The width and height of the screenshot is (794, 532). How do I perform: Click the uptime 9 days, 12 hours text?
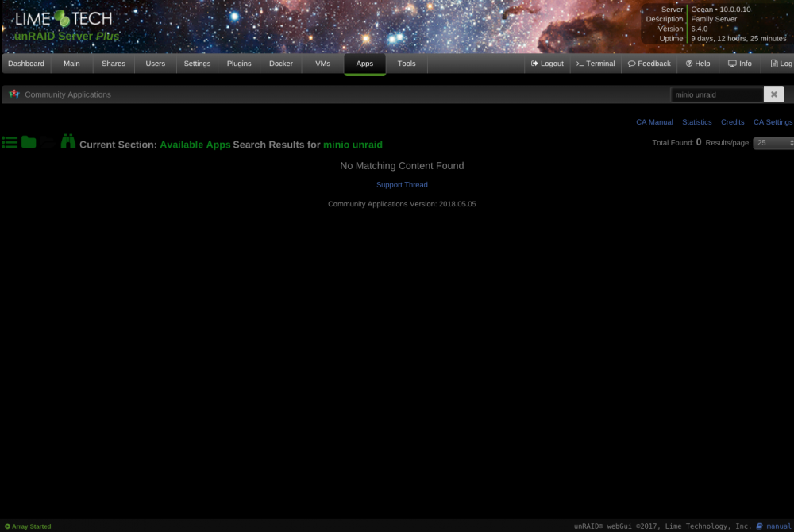[x=738, y=38]
